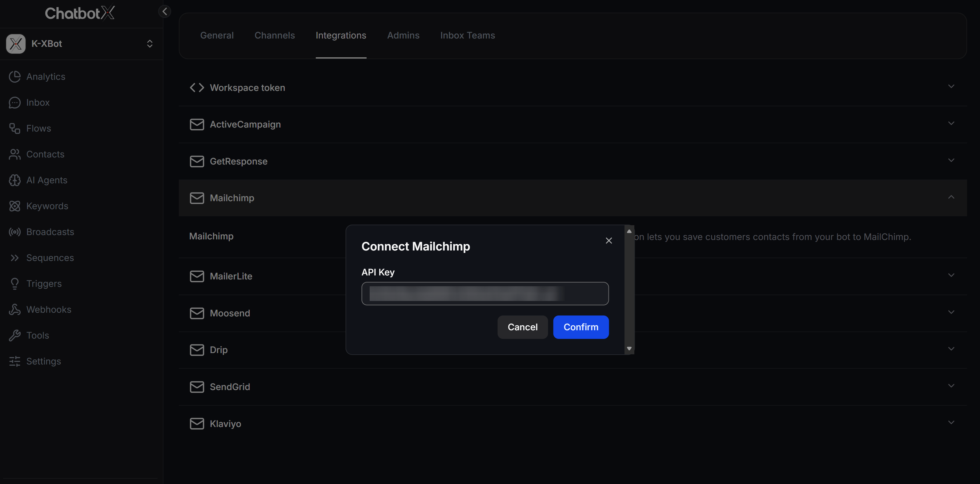Open the Inbox Teams tab
The width and height of the screenshot is (980, 484).
[468, 35]
